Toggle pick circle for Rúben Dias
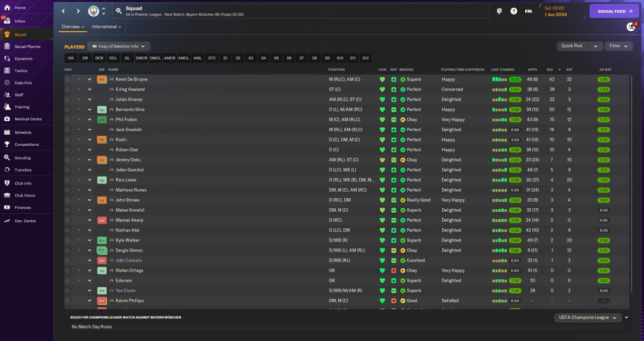The width and height of the screenshot is (644, 341). pyautogui.click(x=67, y=150)
